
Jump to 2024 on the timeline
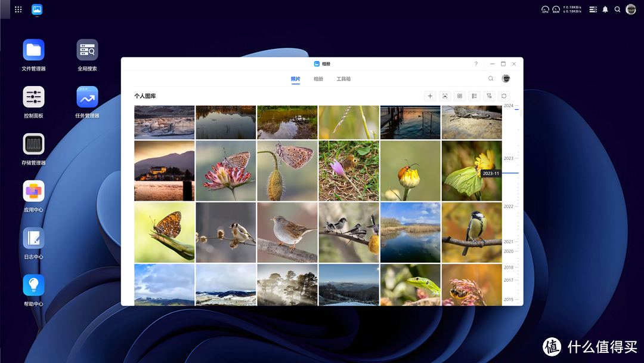(x=509, y=106)
